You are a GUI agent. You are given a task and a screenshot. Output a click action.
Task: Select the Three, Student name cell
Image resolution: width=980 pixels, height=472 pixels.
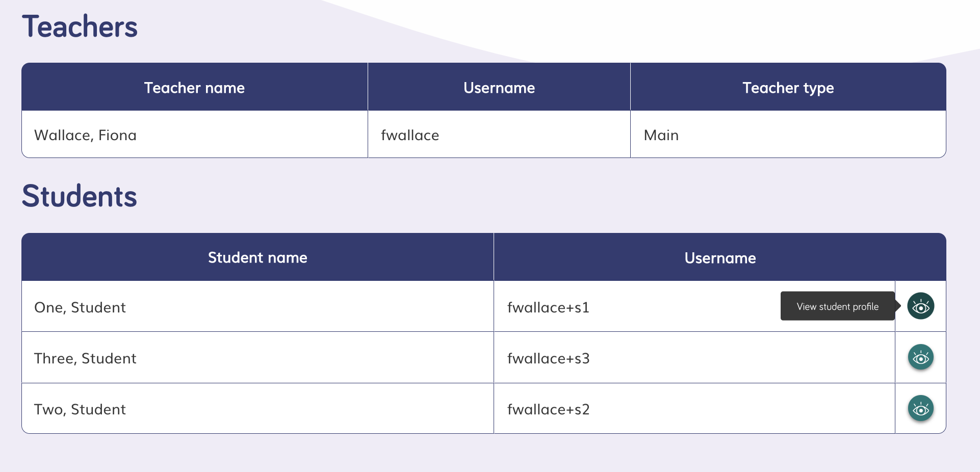pyautogui.click(x=257, y=358)
